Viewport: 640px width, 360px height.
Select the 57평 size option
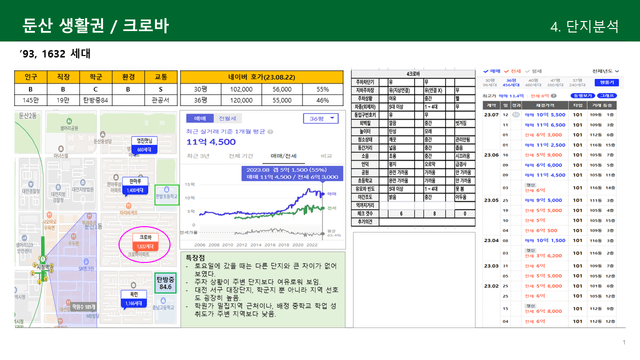coord(577,82)
